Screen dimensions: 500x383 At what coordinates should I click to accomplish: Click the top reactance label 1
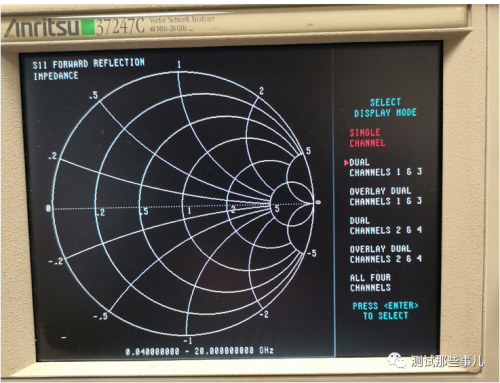tap(179, 64)
